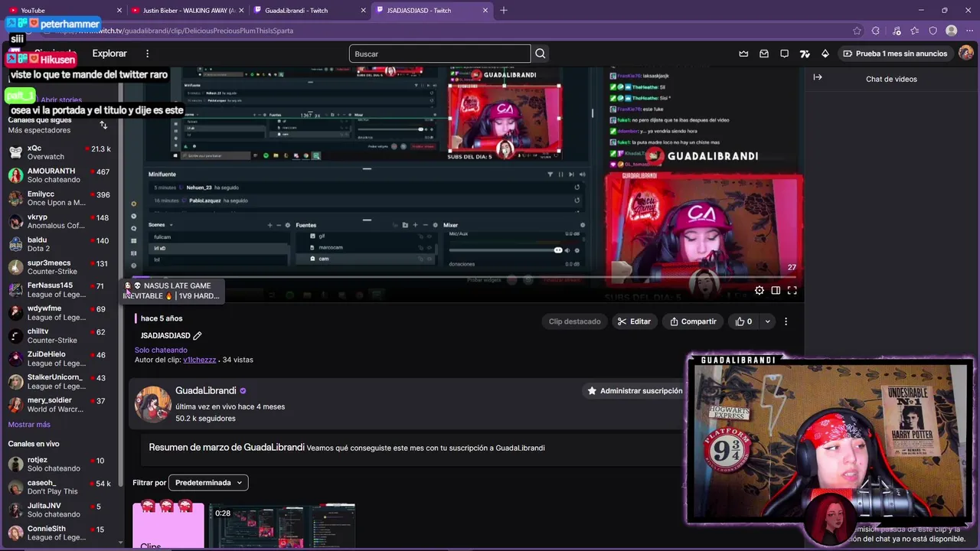Screen dimensions: 980x551
Task: Open Explorar in Twitch navigation
Action: [109, 54]
